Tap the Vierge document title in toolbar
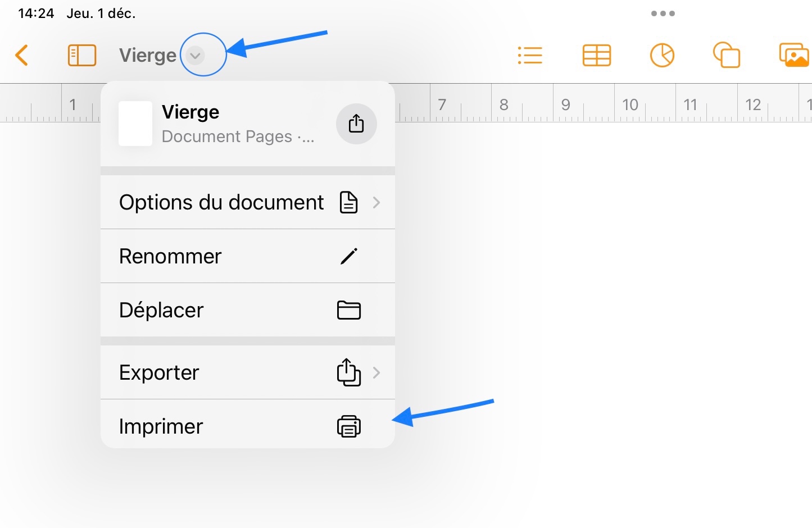This screenshot has width=812, height=528. click(148, 56)
